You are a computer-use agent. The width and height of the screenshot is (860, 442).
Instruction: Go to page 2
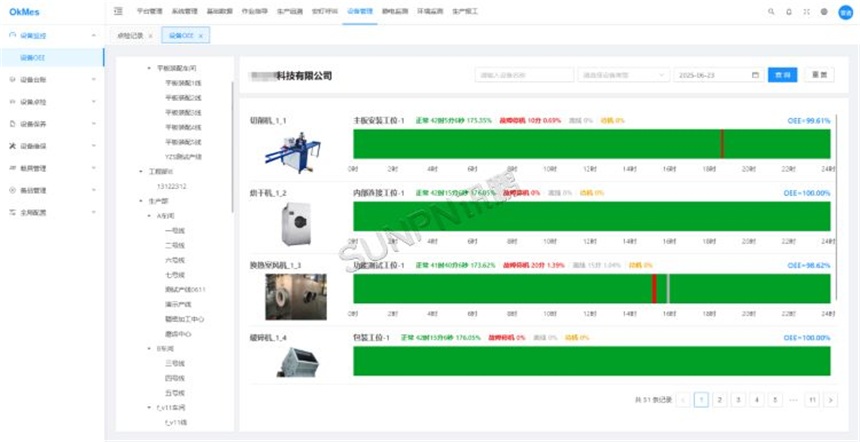coord(720,400)
